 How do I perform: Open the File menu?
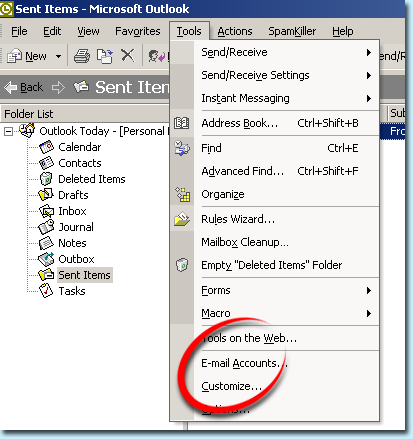click(19, 31)
